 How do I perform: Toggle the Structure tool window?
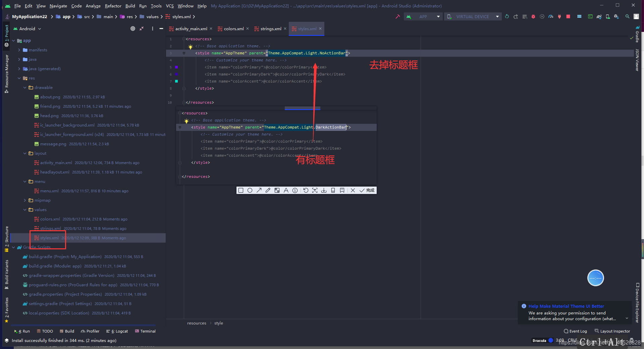point(7,239)
